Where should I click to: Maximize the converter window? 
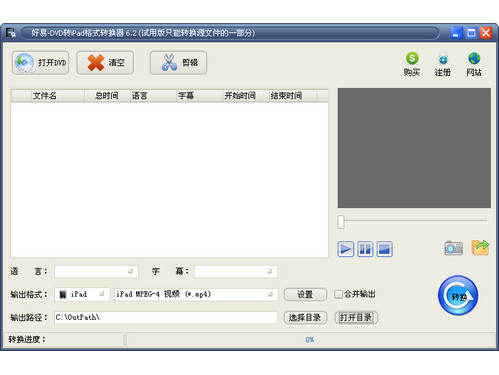[x=471, y=33]
